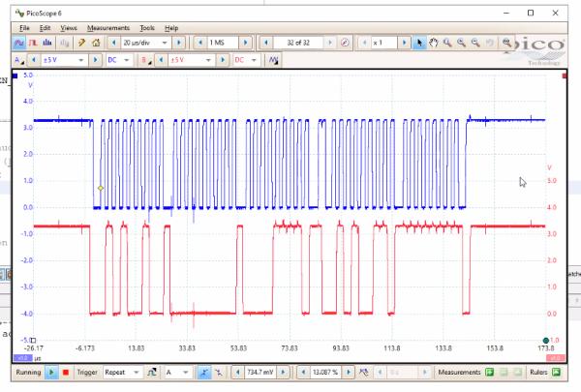Select the zoom in tool
Viewport: 581px width, 392px height.
click(462, 43)
